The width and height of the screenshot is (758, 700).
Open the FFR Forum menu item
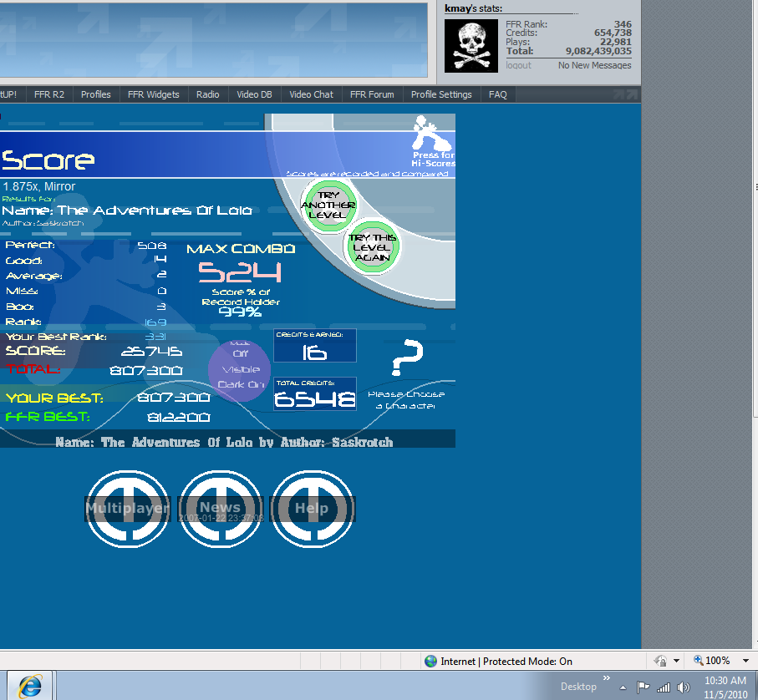click(x=372, y=94)
